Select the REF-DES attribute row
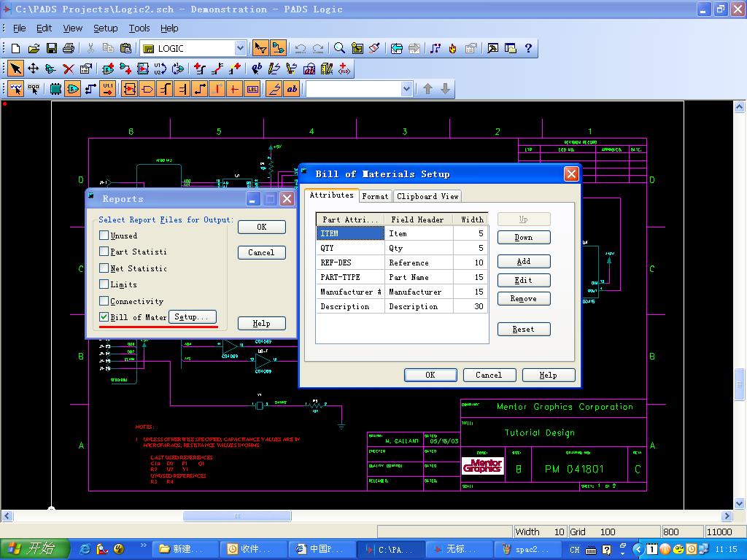Image resolution: width=747 pixels, height=560 pixels. tap(350, 262)
